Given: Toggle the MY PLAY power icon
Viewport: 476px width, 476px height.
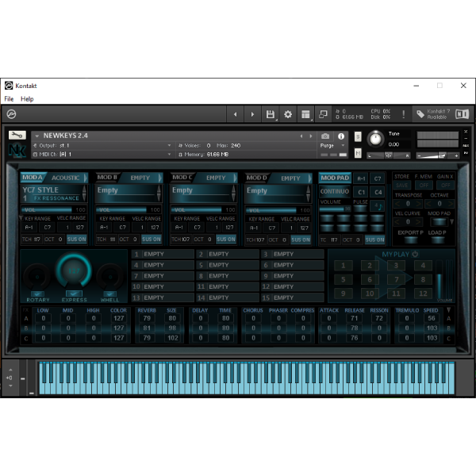Looking at the screenshot, I should 415,254.
